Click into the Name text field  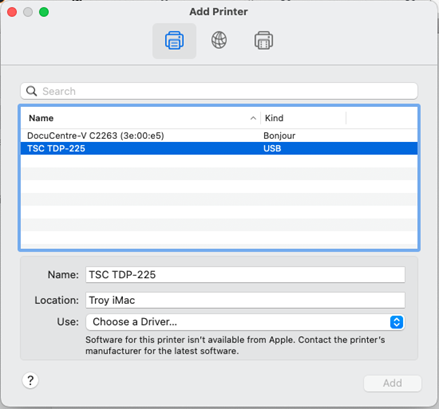(245, 275)
